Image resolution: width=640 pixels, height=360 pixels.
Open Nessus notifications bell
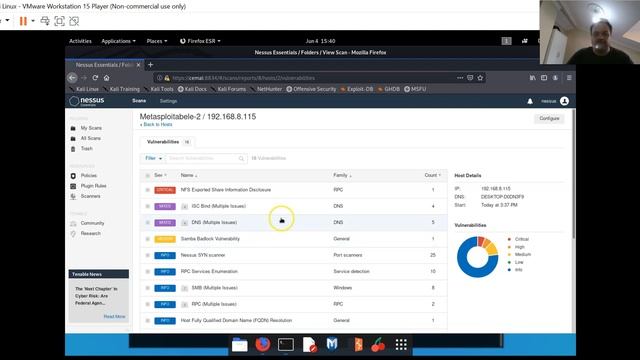tap(530, 101)
